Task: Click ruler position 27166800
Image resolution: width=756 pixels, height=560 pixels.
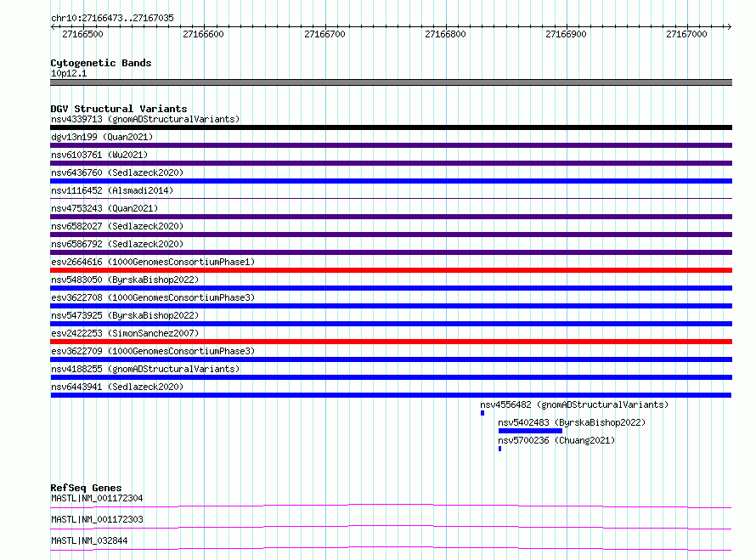Action: point(445,34)
